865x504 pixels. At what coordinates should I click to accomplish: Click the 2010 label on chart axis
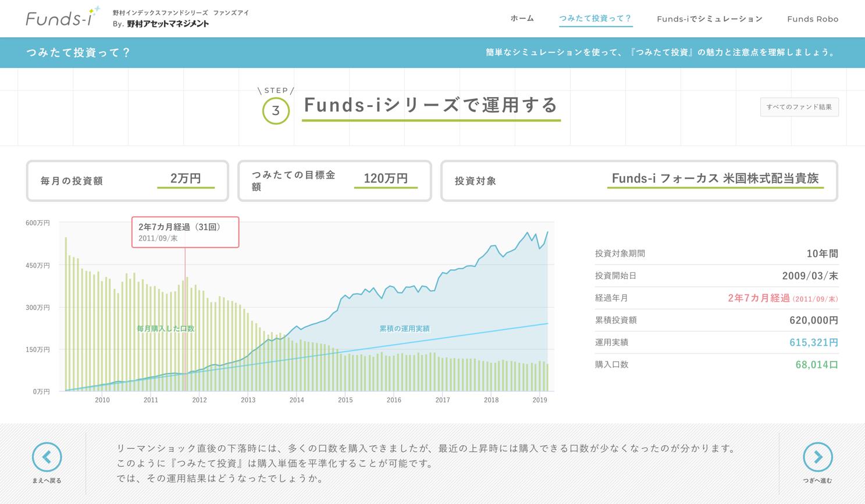(x=102, y=400)
